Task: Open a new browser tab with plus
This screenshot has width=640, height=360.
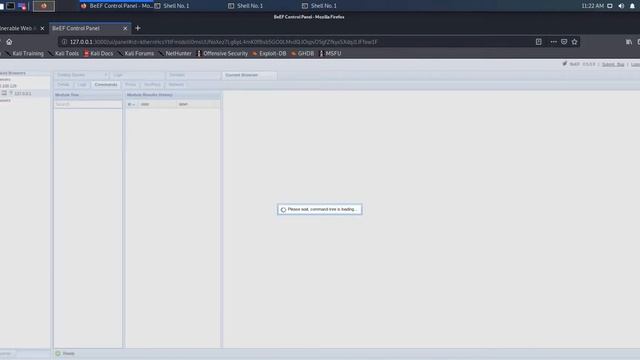Action: [138, 28]
